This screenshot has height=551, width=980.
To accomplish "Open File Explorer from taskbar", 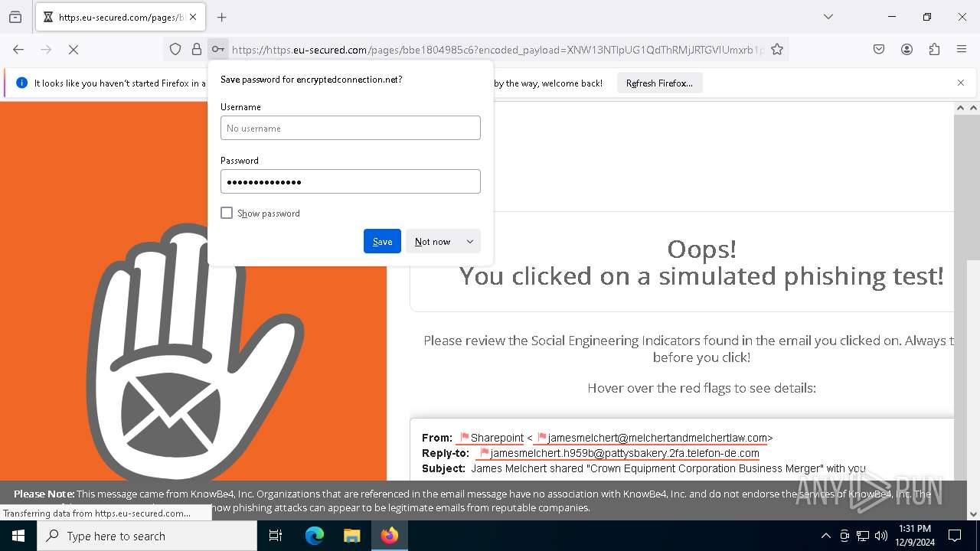I will tap(351, 536).
